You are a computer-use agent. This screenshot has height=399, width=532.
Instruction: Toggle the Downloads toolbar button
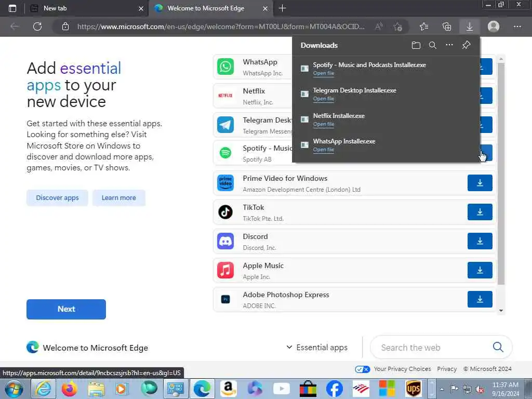coord(470,26)
